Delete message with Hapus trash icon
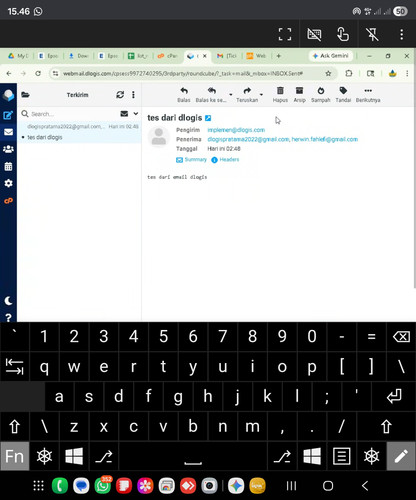The image size is (416, 500). (x=280, y=95)
